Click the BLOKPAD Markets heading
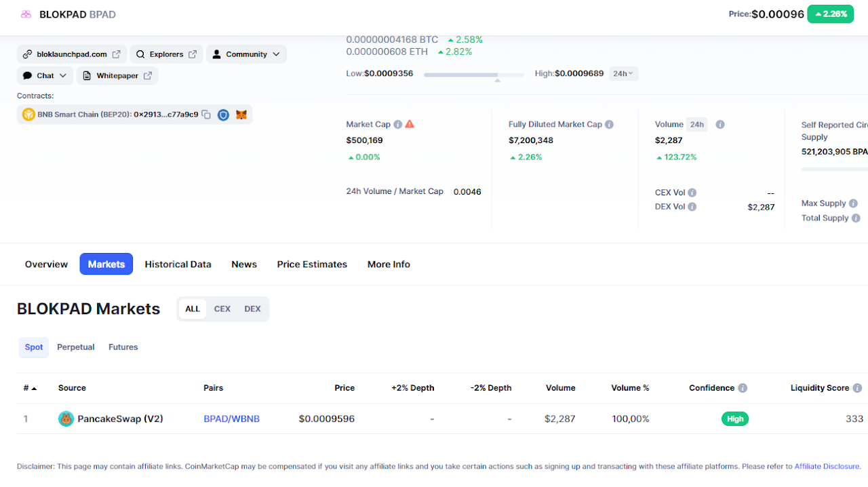This screenshot has width=868, height=487. (x=89, y=309)
